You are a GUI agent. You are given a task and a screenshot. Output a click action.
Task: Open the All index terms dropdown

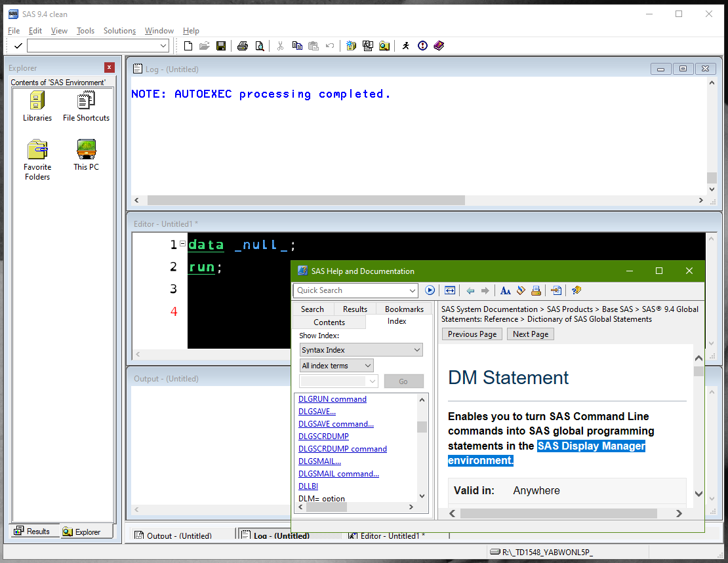(336, 365)
